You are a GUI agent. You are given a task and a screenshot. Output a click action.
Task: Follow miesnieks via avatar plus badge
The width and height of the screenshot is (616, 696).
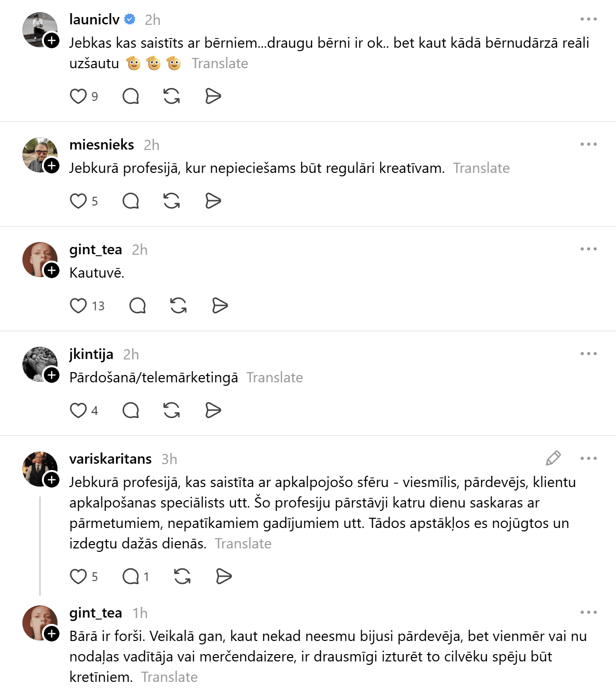tap(52, 166)
